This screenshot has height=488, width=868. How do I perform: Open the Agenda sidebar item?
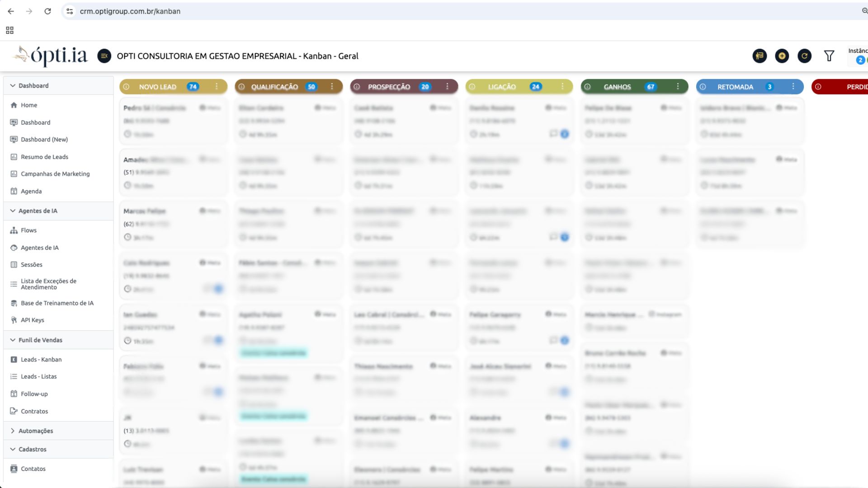point(32,191)
